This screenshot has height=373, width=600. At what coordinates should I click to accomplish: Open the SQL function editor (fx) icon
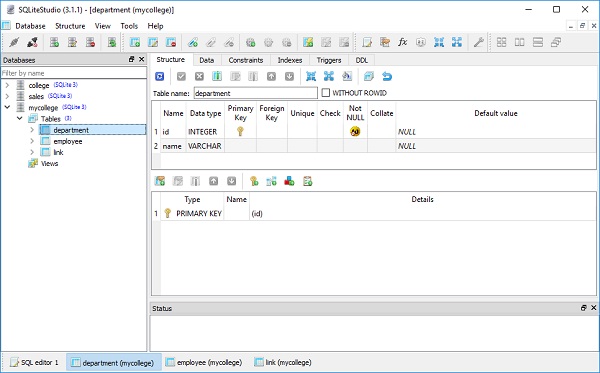(x=403, y=42)
